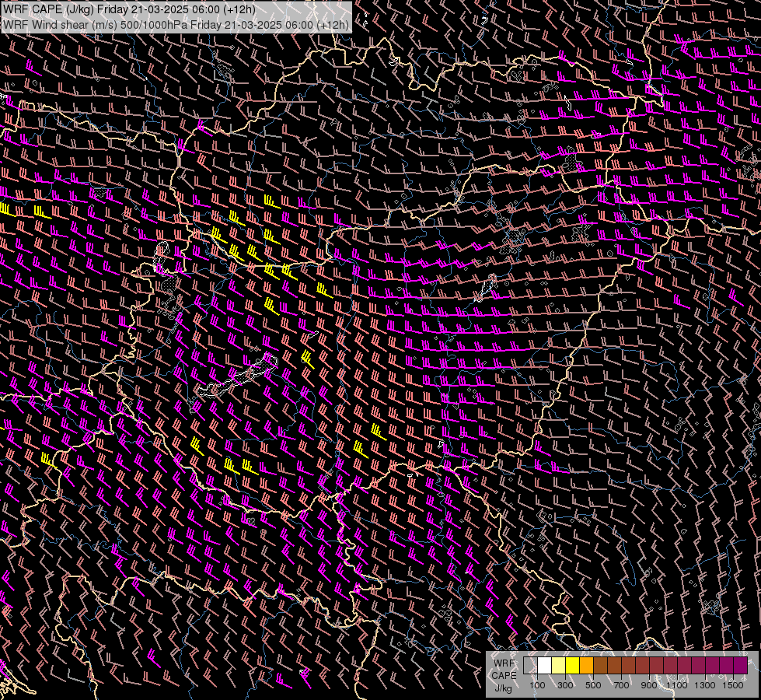Click the last purple legend swatch above 1500
The width and height of the screenshot is (761, 700).
[741, 665]
